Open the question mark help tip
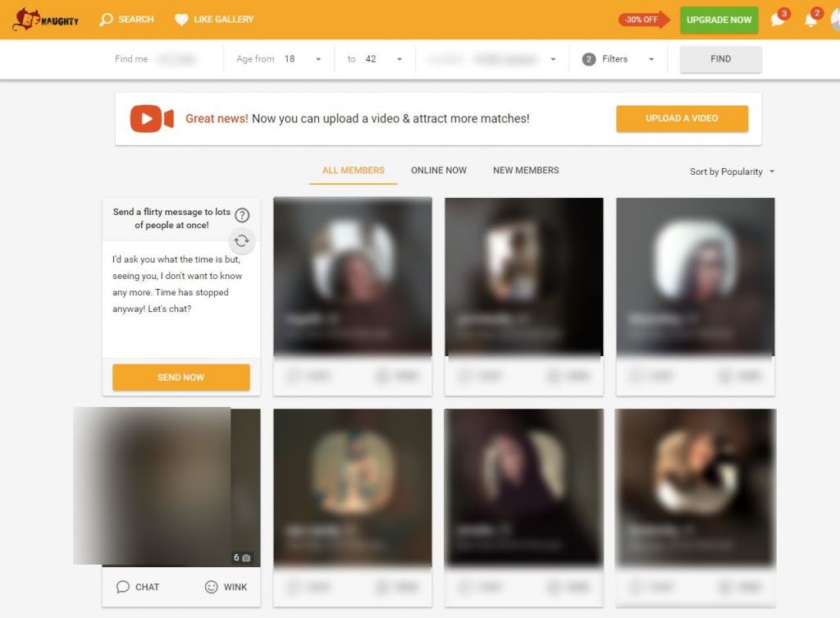The height and width of the screenshot is (618, 840). coord(242,215)
